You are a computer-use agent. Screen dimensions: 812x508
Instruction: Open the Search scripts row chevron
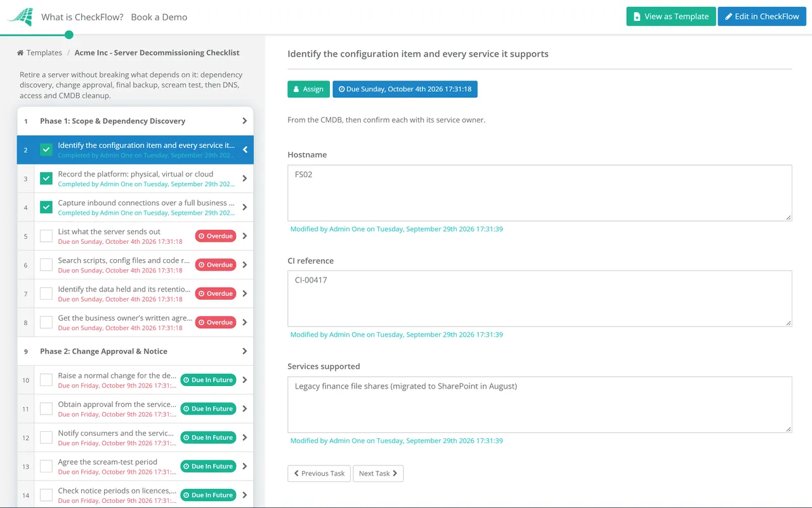(245, 265)
